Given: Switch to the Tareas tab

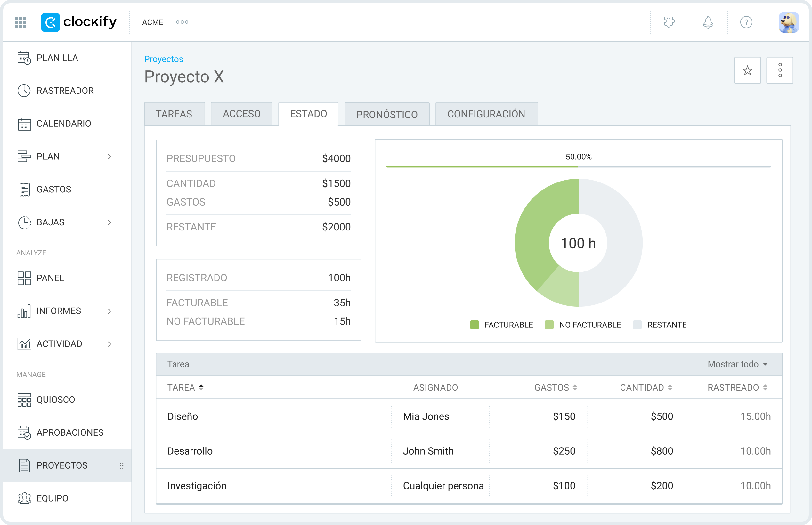Looking at the screenshot, I should 174,114.
